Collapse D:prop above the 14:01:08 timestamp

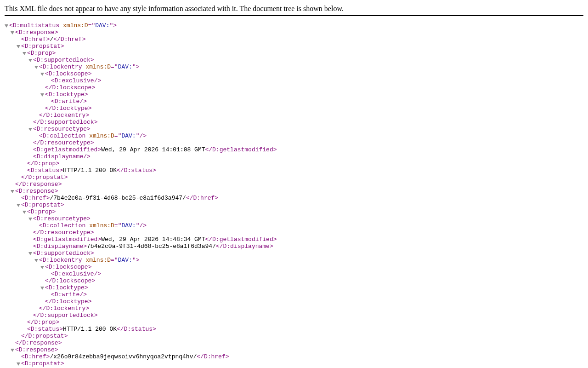[x=24, y=54]
